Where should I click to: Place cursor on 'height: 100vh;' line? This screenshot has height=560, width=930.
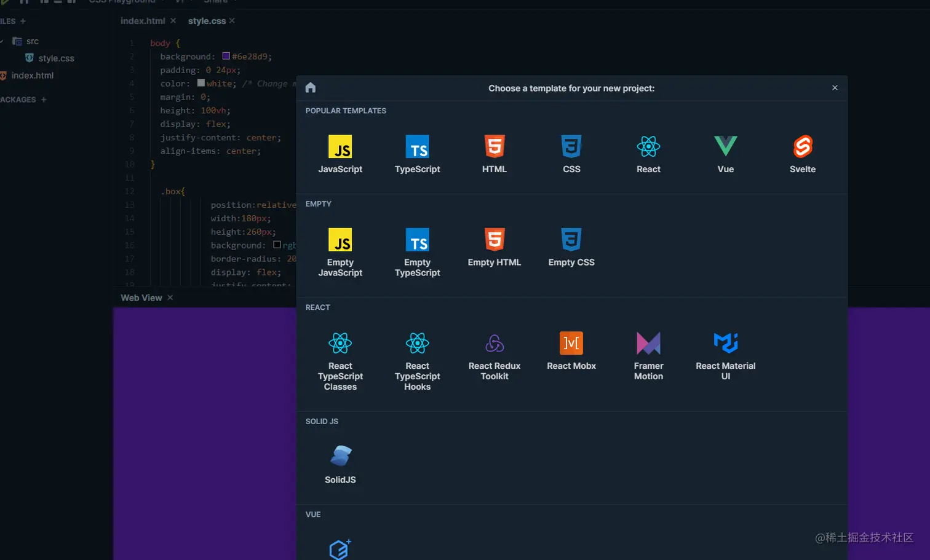tap(196, 111)
